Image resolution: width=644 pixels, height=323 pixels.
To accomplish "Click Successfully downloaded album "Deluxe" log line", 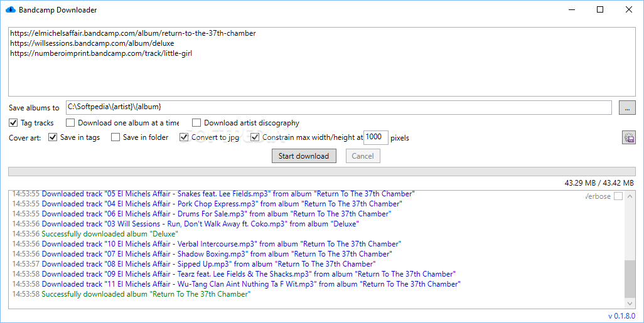I will 95,234.
